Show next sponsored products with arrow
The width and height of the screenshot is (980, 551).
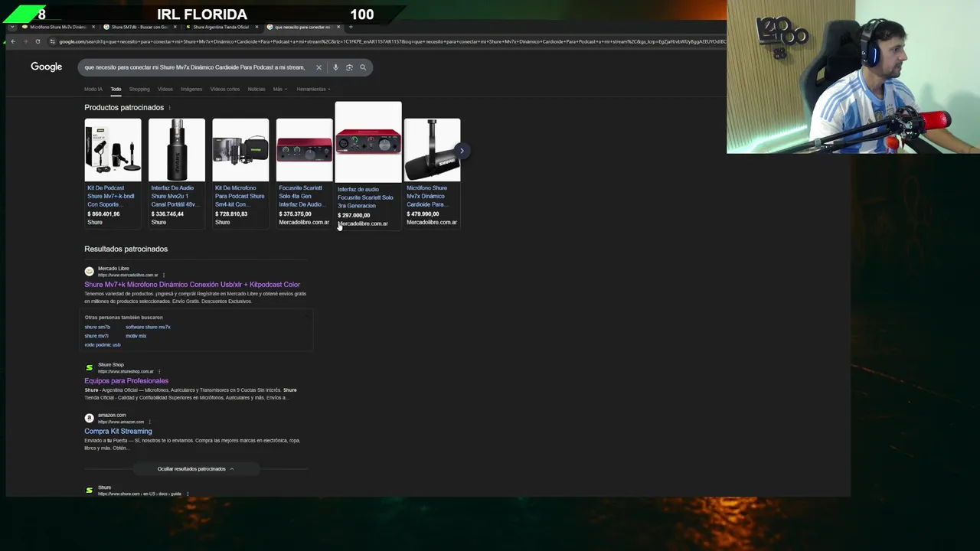(x=462, y=151)
